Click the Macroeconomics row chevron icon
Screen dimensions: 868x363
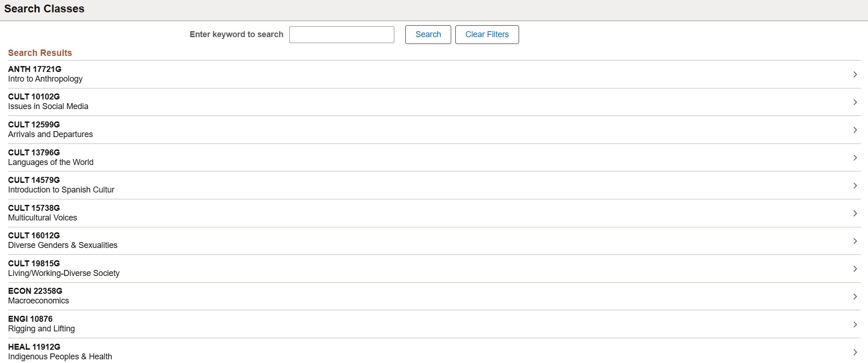coord(855,297)
